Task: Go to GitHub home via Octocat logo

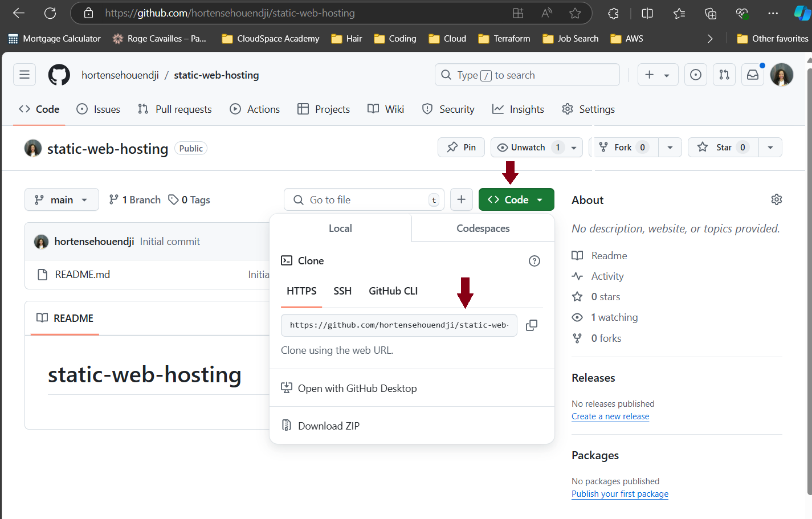Action: coord(59,75)
